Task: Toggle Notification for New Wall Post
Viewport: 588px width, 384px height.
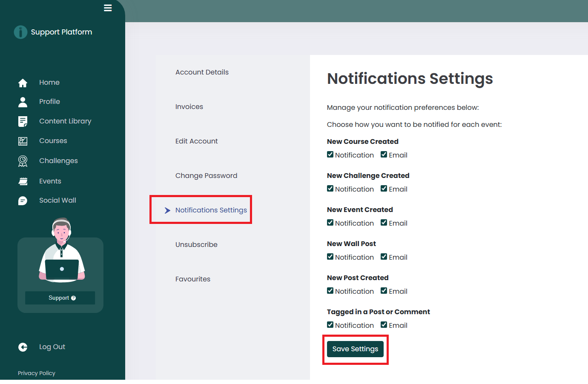Action: 330,257
